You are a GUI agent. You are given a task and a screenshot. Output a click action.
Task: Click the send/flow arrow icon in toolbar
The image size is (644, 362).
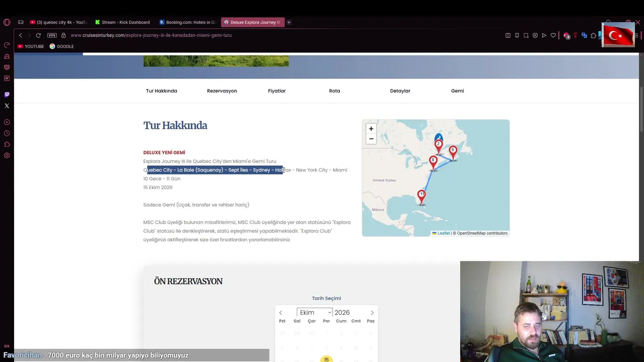point(544,35)
